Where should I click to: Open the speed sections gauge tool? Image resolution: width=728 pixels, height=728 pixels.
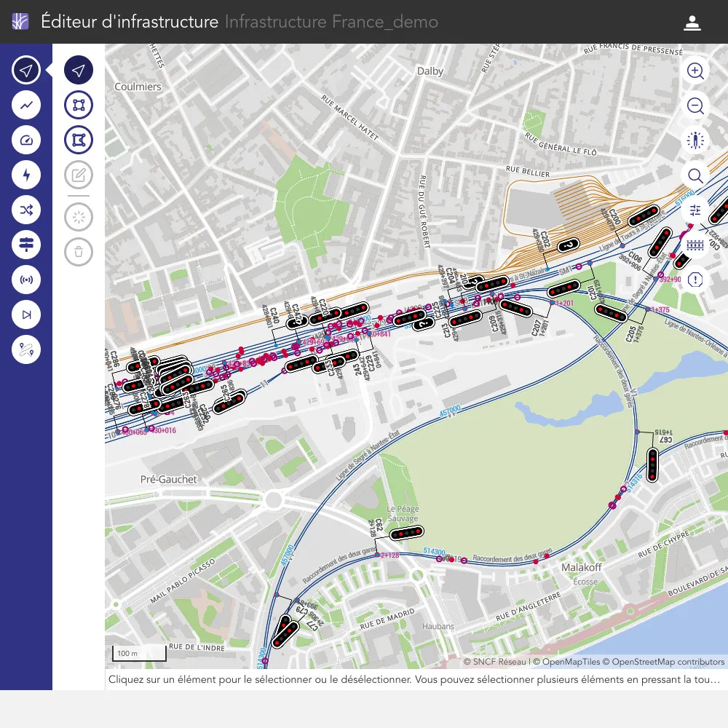(26, 140)
